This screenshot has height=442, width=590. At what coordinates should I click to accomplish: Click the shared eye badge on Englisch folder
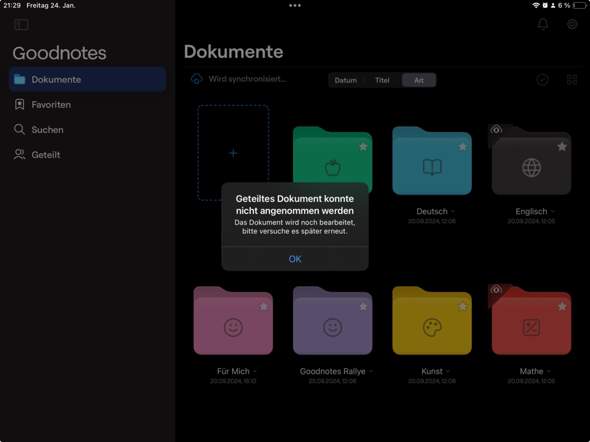(496, 130)
